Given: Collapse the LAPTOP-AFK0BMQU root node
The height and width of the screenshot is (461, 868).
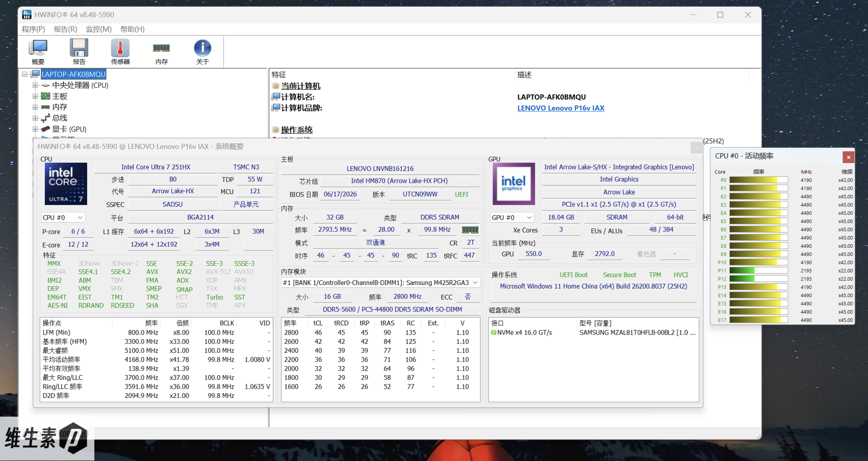Looking at the screenshot, I should (24, 74).
